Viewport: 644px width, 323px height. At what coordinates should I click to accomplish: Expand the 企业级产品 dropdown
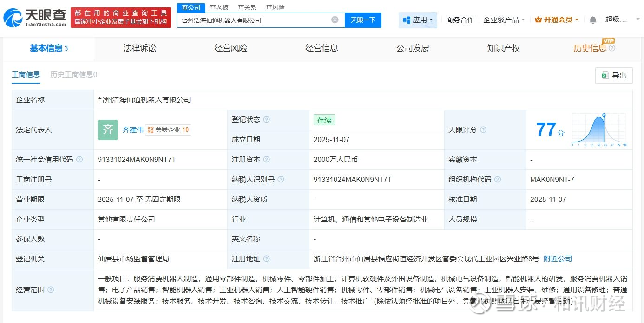(504, 20)
